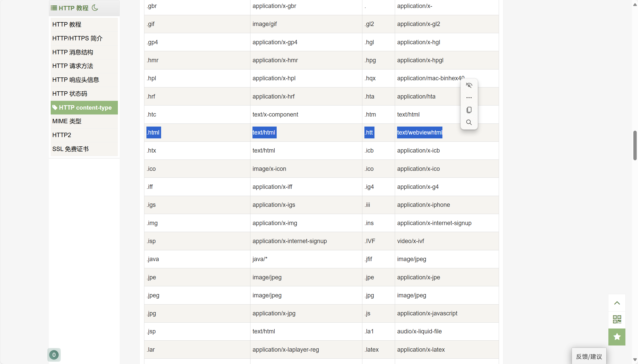Click the vertical scrollbar thumb

tap(635, 145)
